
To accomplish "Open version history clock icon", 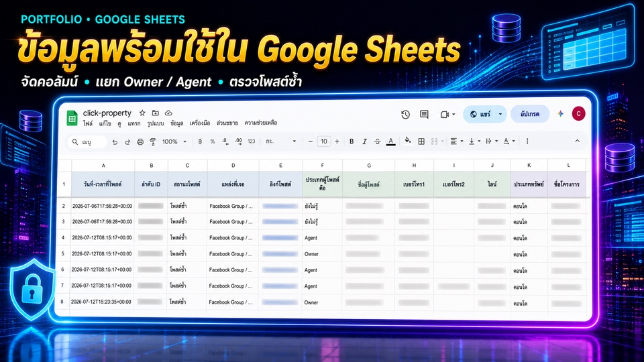I will (x=405, y=115).
